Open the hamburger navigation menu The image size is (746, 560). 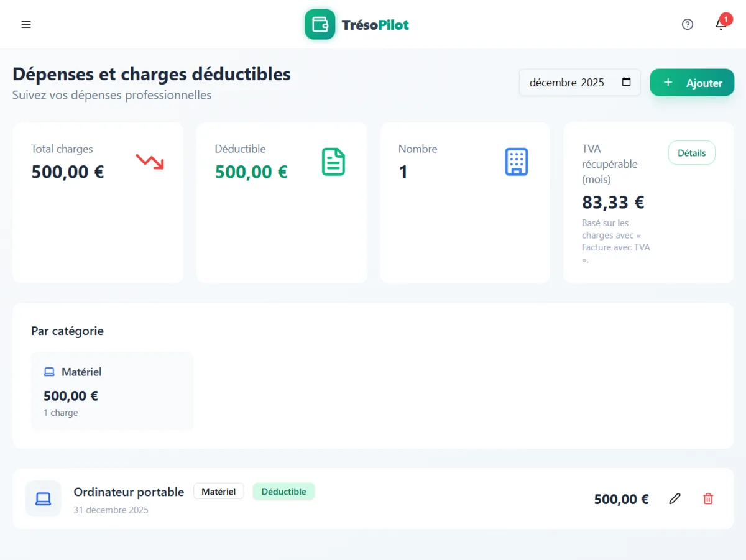point(26,24)
